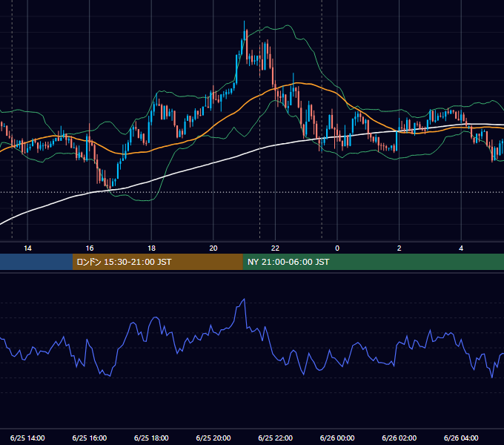504x445 pixels.
Task: Click hour label 20 on price chart axis
Action: [213, 248]
